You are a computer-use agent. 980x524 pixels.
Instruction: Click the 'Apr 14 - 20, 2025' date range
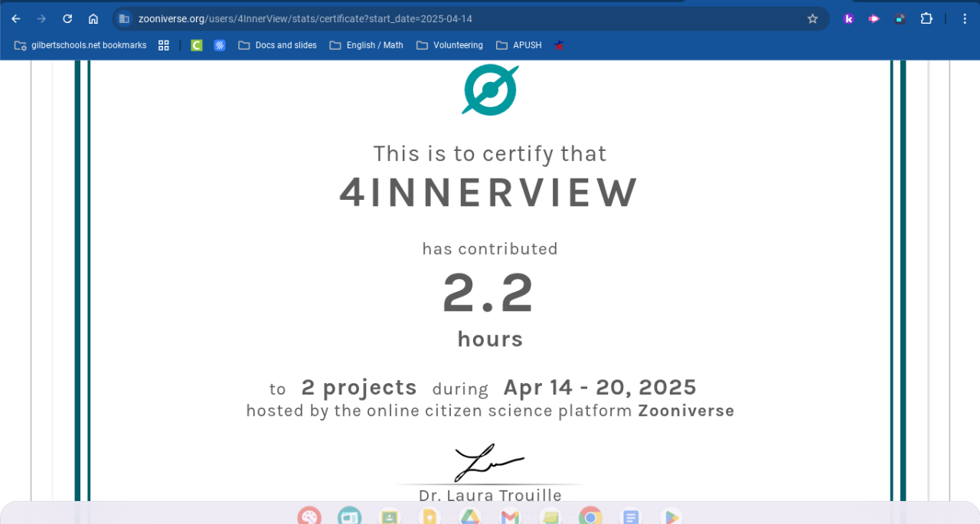[599, 387]
